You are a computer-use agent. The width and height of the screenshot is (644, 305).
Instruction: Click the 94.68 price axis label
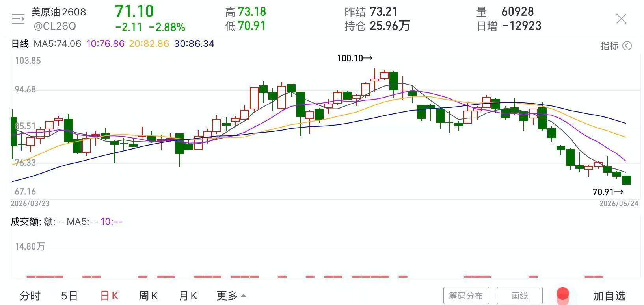(x=25, y=90)
